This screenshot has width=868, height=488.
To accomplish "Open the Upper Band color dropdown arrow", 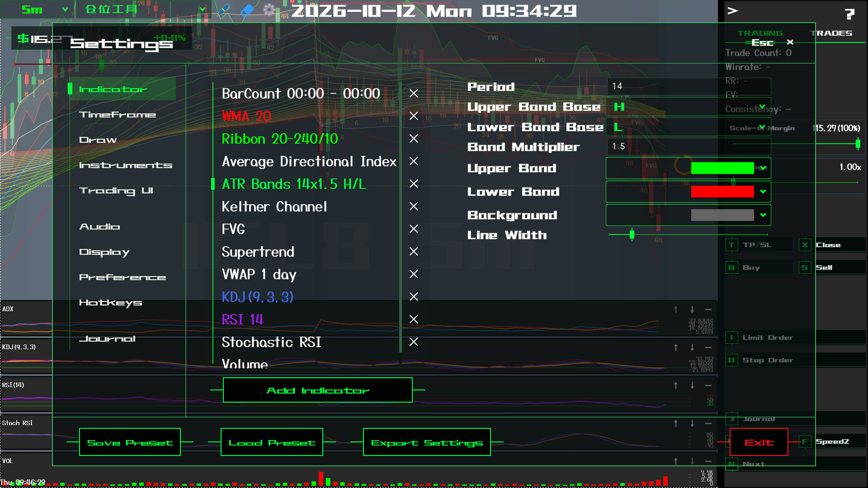I will [x=763, y=168].
